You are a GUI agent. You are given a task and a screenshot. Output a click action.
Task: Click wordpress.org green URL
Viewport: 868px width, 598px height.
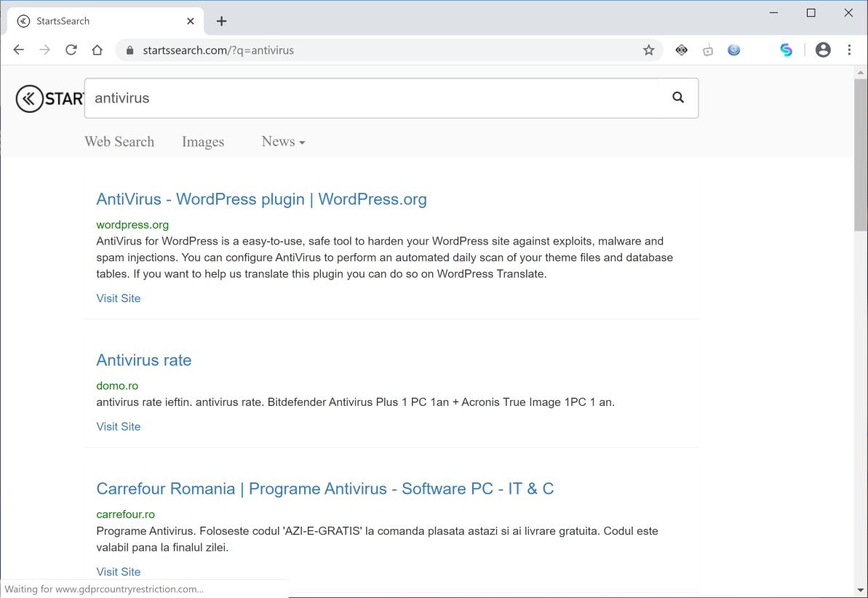click(x=132, y=225)
